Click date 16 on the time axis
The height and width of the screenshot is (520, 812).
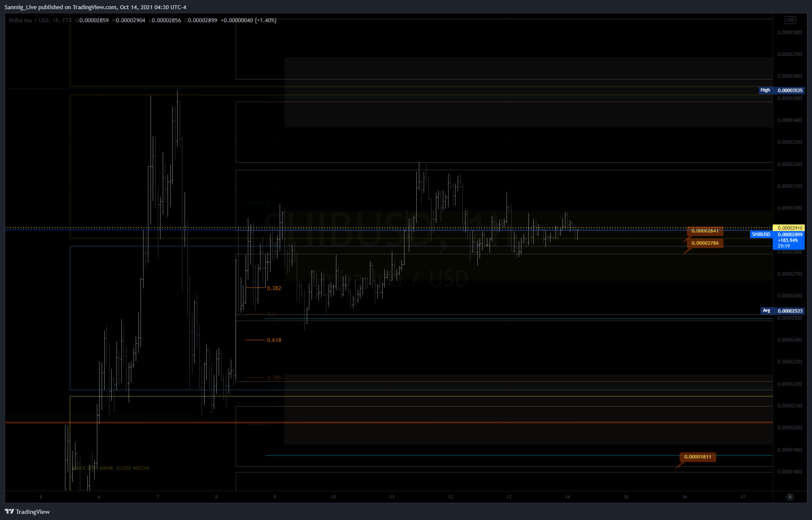[684, 497]
